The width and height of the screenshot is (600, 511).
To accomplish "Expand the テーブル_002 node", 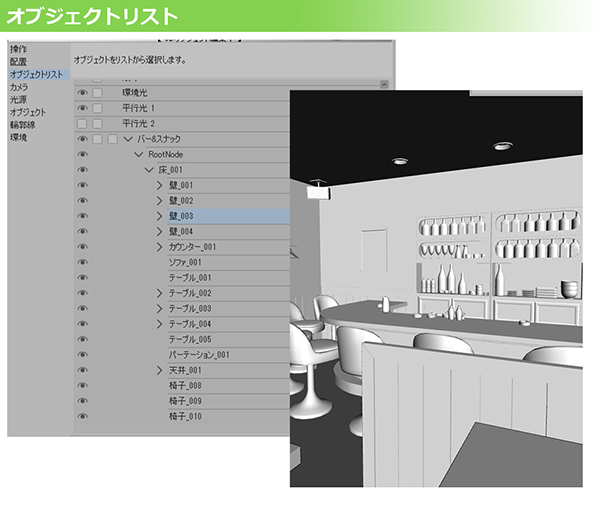I will pos(160,293).
